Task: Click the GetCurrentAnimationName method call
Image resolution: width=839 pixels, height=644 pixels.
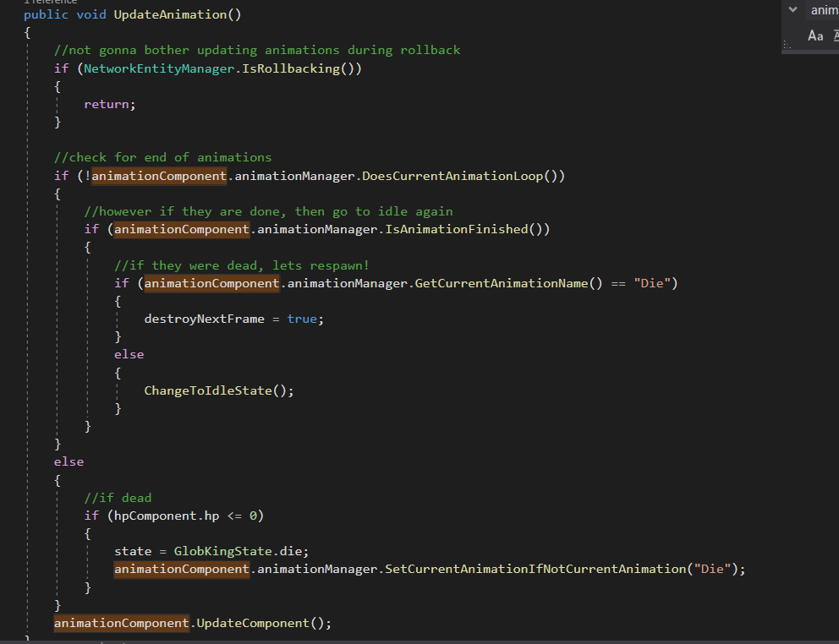Action: pyautogui.click(x=502, y=283)
